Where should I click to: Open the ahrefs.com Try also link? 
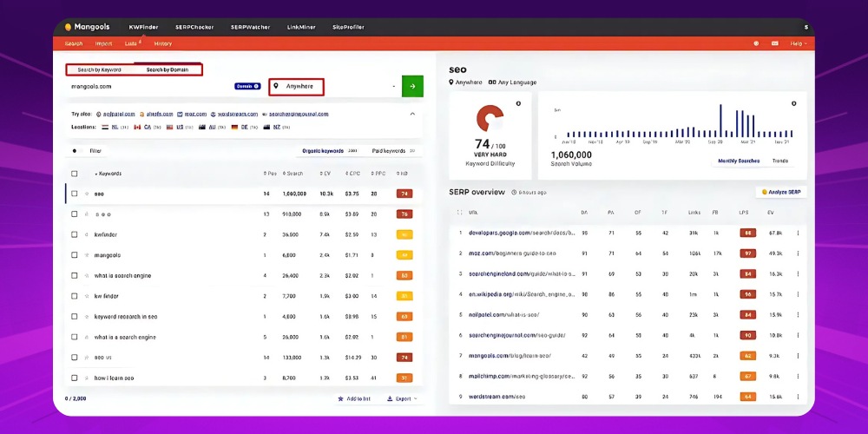pyautogui.click(x=156, y=114)
